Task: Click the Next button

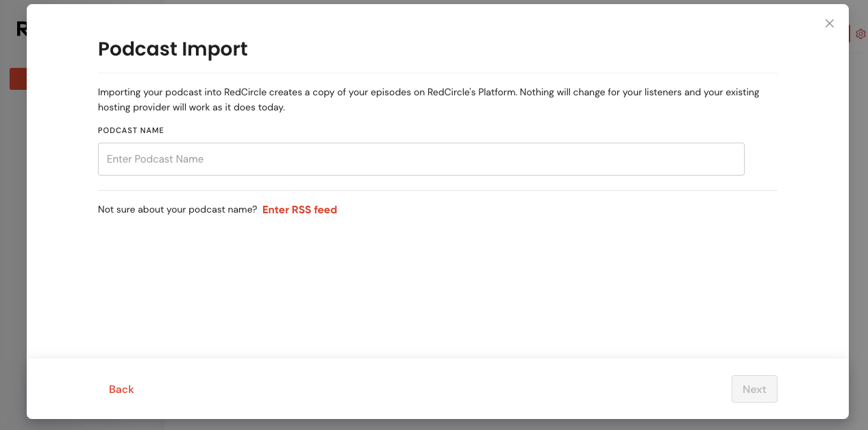Action: pos(754,389)
